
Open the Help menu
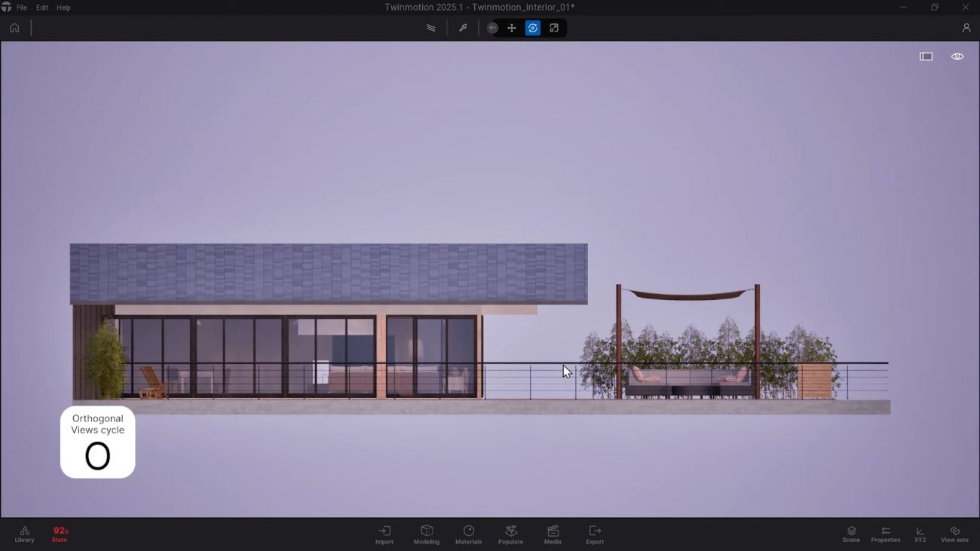click(x=63, y=8)
